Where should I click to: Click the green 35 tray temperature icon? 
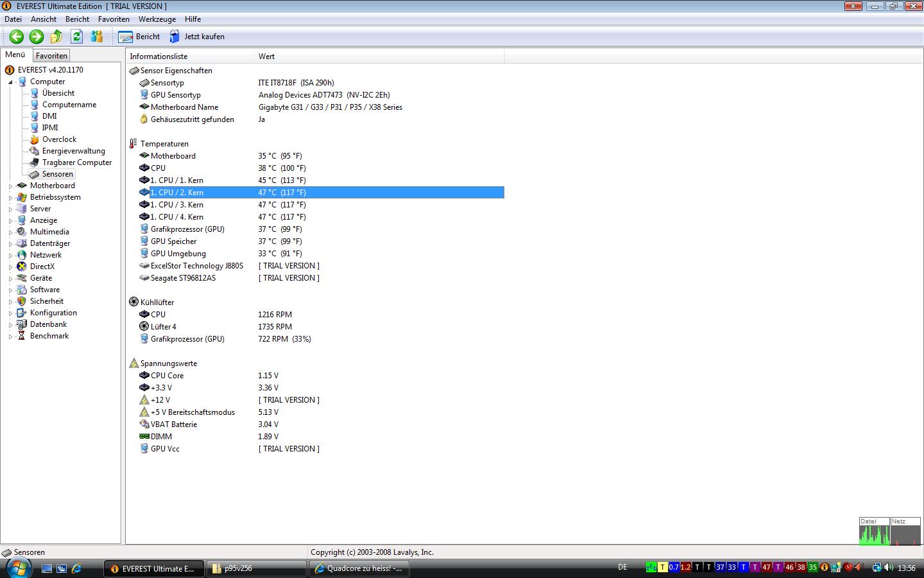[812, 567]
